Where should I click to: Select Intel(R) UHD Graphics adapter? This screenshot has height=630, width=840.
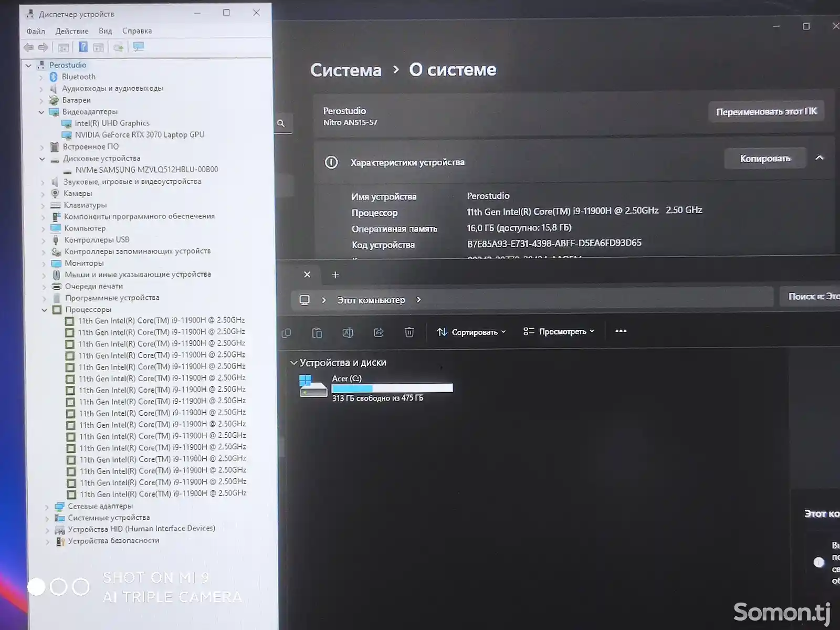112,123
